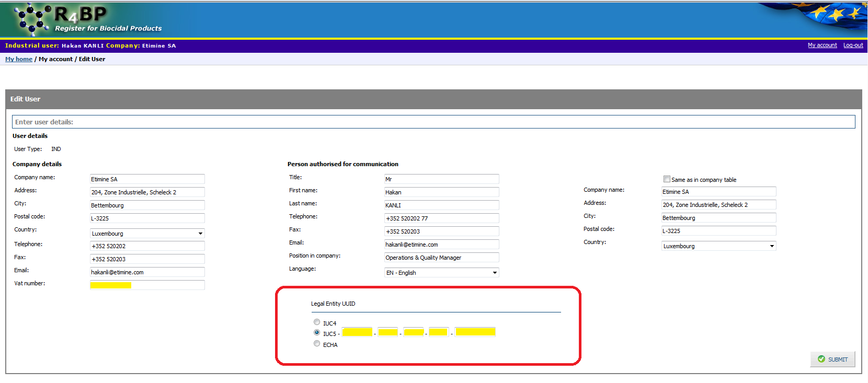Screen dimensions: 868x383
Task: Open the company Country dropdown showing Luxembourg
Action: pos(147,234)
